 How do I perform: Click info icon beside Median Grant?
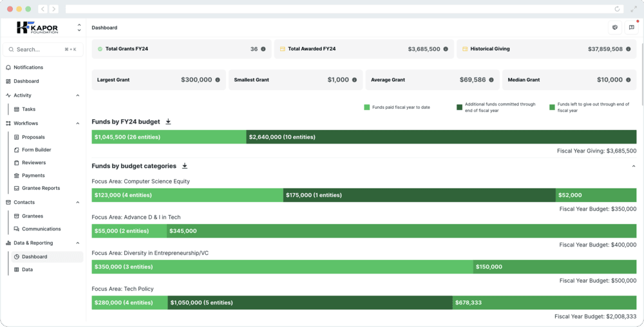point(629,80)
